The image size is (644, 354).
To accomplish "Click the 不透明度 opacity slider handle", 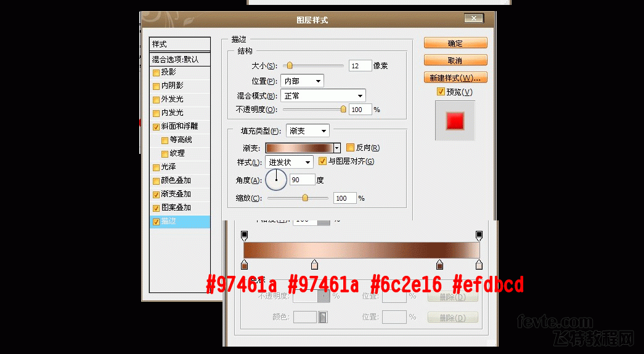I will [x=343, y=109].
